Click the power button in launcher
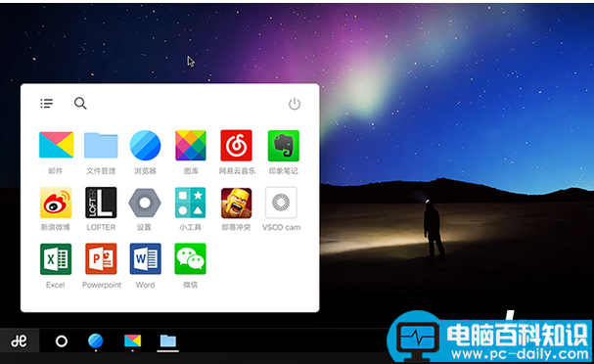The image size is (594, 364). 295,104
